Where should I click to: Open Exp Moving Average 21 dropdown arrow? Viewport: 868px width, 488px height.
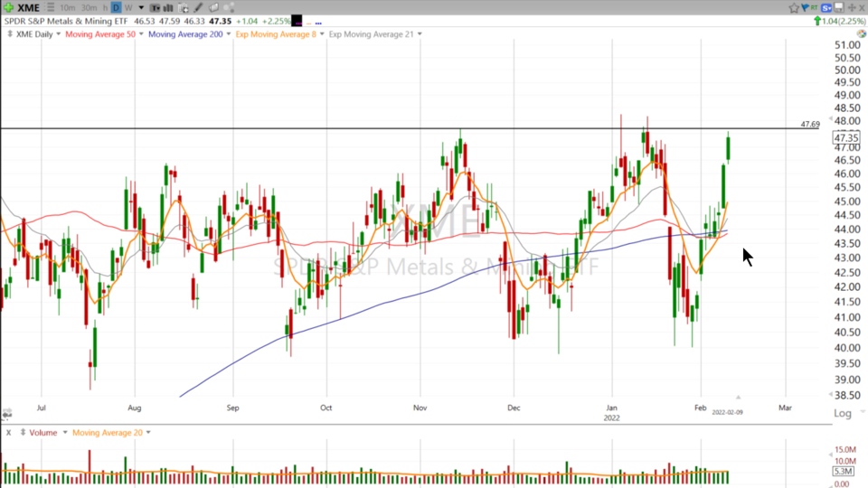[419, 34]
